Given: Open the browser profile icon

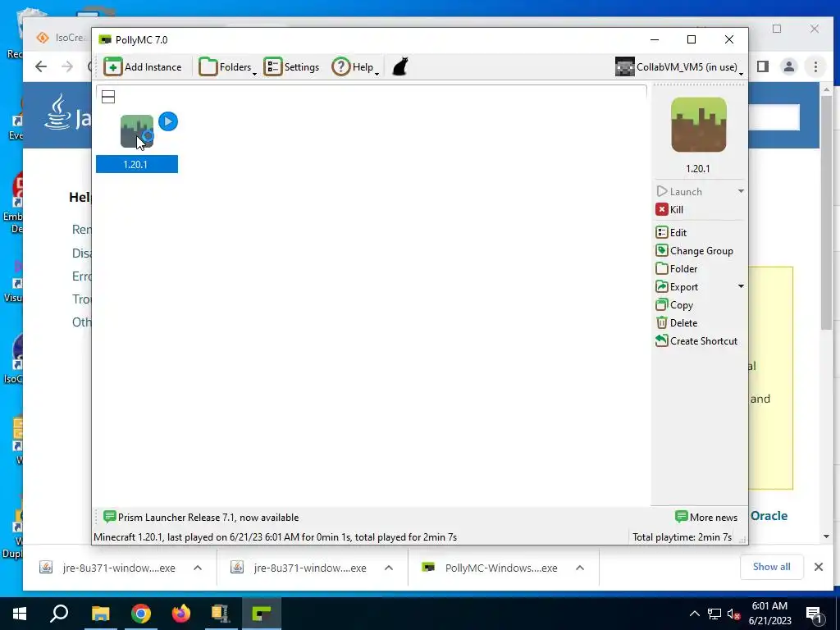Looking at the screenshot, I should click(789, 66).
